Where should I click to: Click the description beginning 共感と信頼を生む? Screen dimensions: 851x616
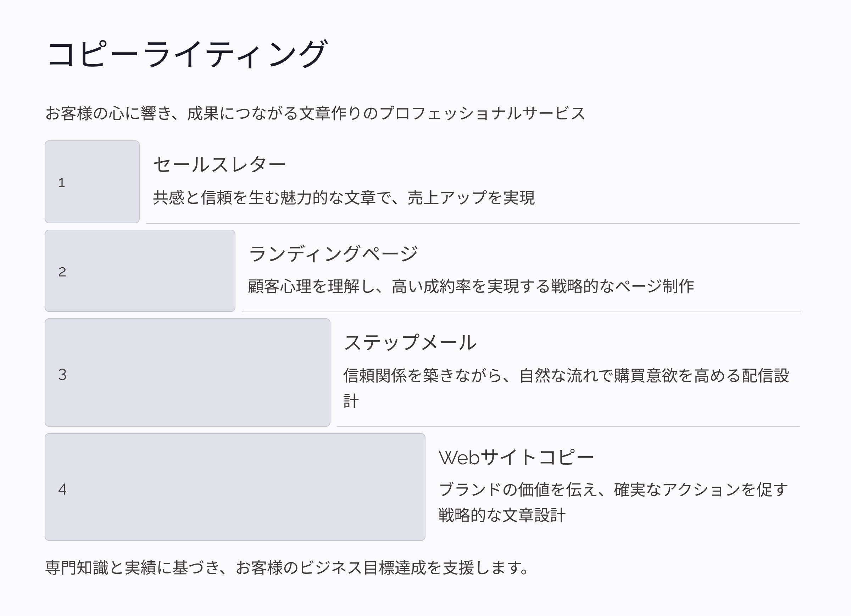[x=344, y=198]
